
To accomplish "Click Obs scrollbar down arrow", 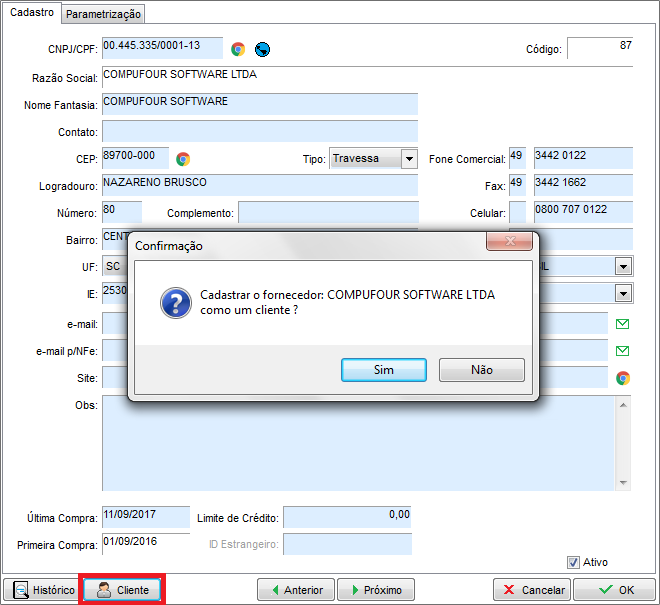I will pos(623,482).
